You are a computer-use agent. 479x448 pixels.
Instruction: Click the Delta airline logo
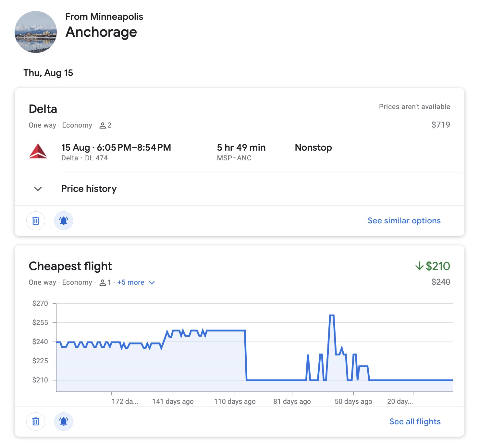pos(39,151)
